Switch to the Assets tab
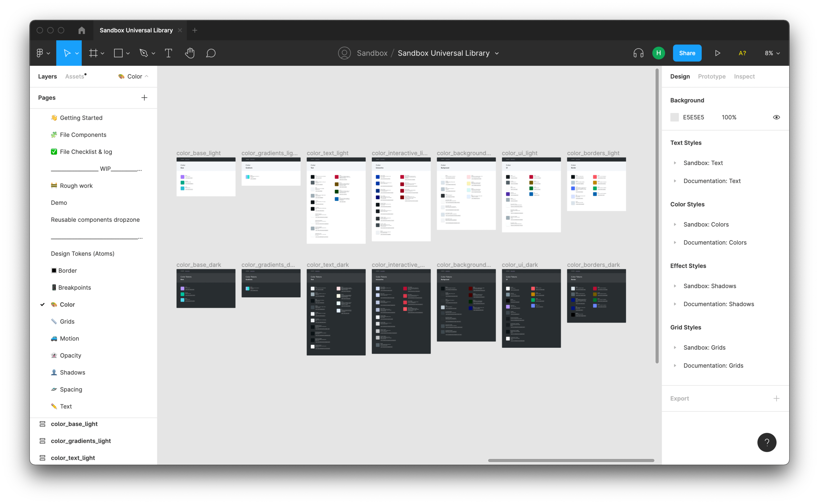This screenshot has width=819, height=504. point(74,76)
